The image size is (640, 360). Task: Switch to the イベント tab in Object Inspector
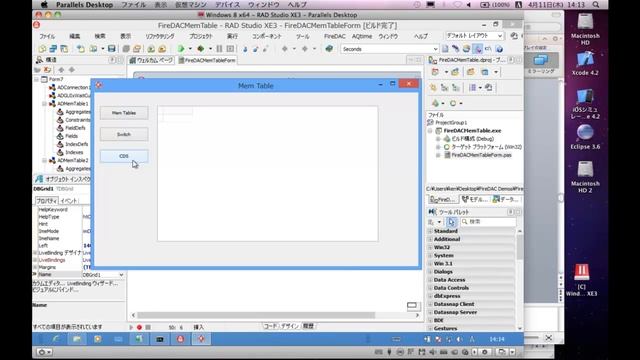tap(69, 201)
